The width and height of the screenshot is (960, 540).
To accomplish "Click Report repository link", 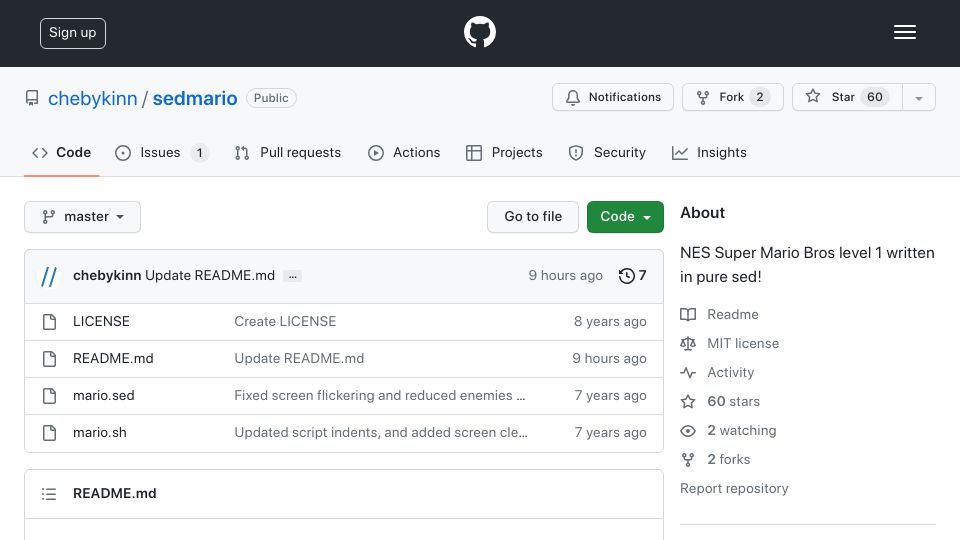I will 734,489.
